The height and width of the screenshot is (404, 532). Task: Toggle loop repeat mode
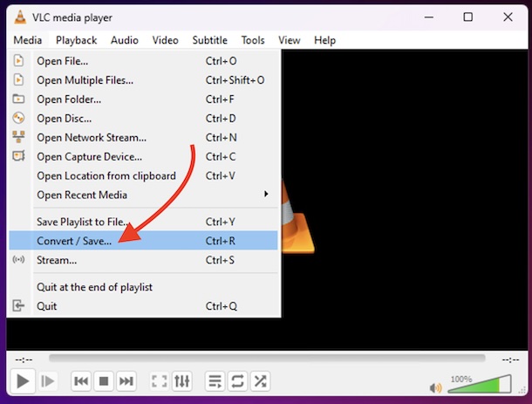pyautogui.click(x=237, y=381)
